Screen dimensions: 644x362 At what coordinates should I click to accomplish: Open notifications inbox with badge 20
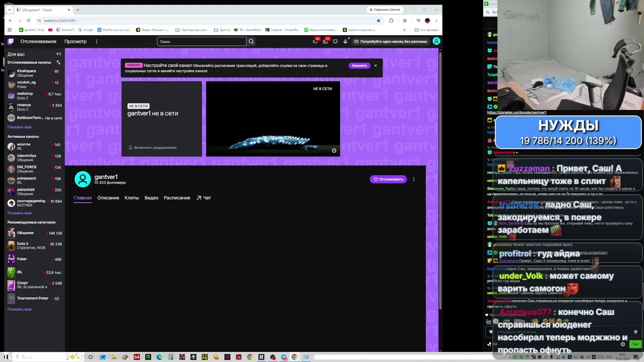coord(326,41)
